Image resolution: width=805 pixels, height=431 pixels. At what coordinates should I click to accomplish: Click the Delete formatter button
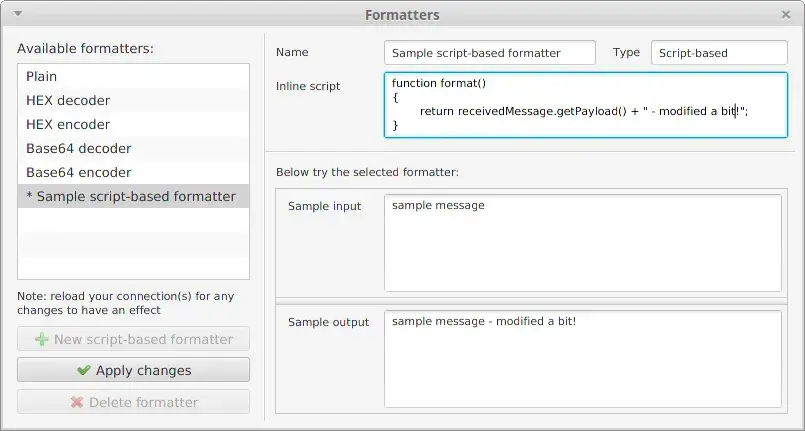pos(133,402)
